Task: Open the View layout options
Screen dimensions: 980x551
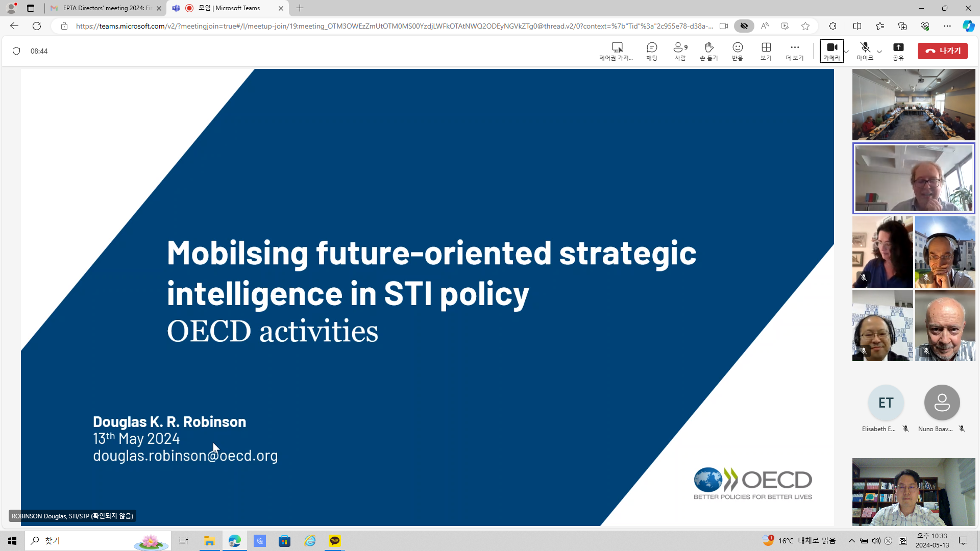Action: (x=766, y=51)
